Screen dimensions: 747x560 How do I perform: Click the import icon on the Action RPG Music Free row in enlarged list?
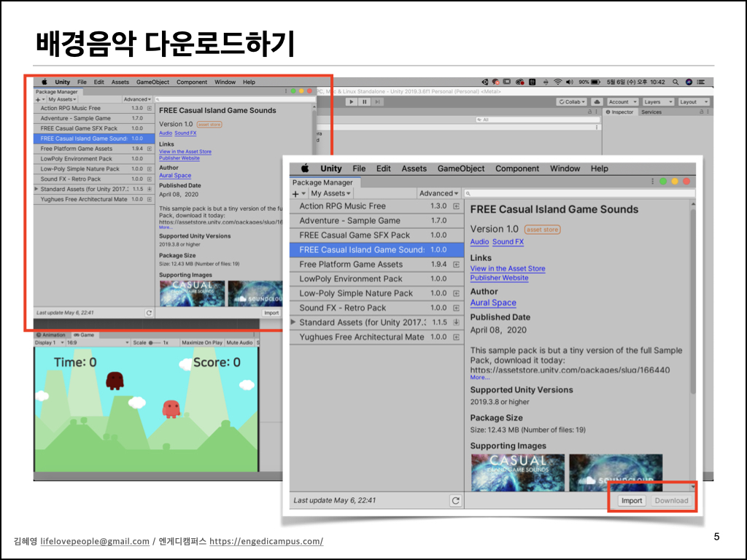pos(457,206)
